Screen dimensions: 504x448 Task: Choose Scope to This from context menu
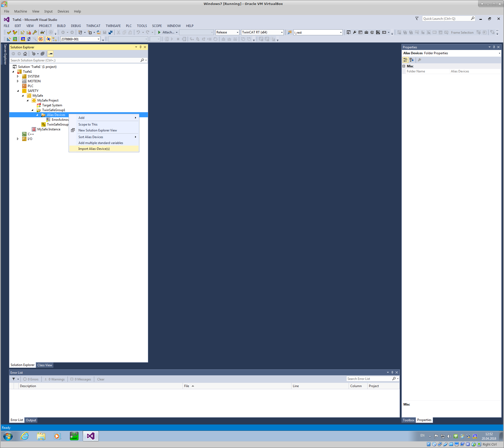pyautogui.click(x=104, y=124)
